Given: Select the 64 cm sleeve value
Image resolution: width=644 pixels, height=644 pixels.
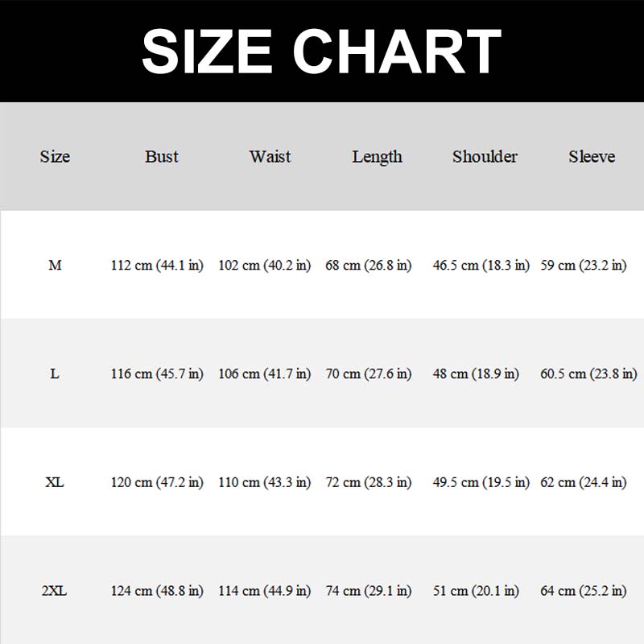Looking at the screenshot, I should 584,591.
